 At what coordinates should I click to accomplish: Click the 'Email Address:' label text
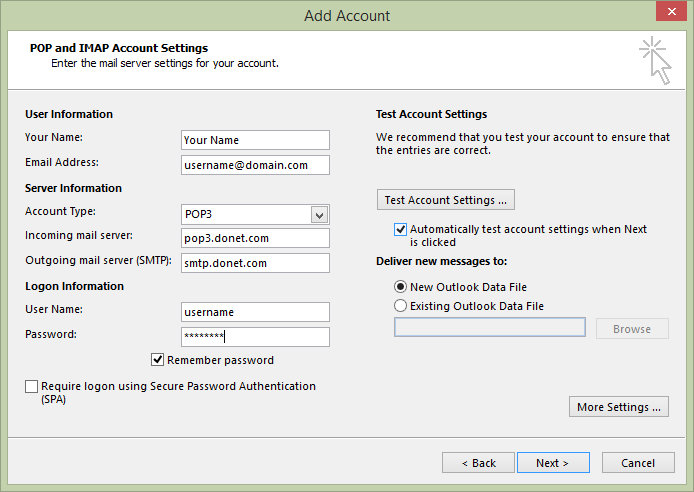pos(62,162)
